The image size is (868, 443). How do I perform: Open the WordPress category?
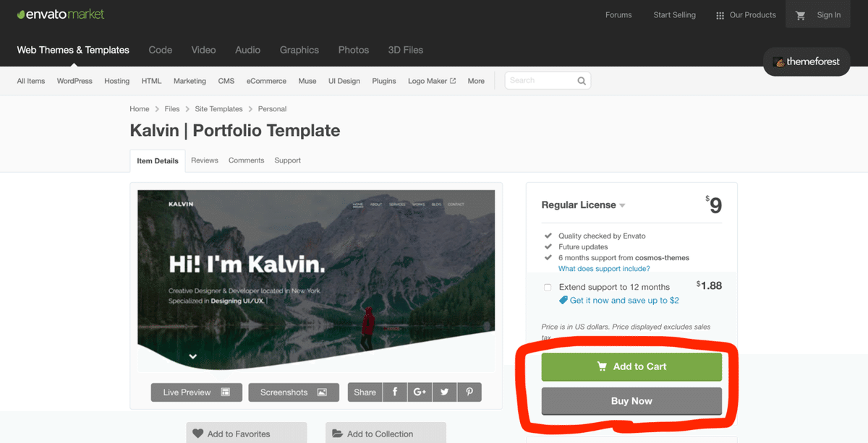(75, 81)
